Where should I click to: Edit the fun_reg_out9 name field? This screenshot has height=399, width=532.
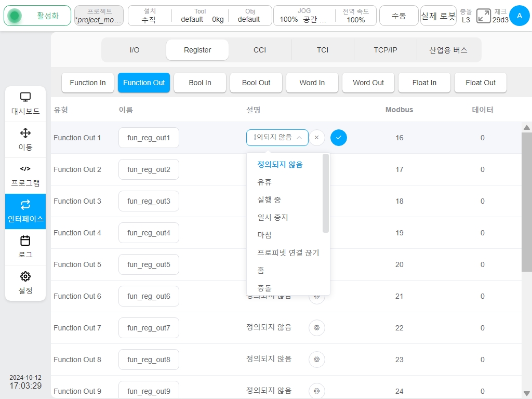pos(149,391)
